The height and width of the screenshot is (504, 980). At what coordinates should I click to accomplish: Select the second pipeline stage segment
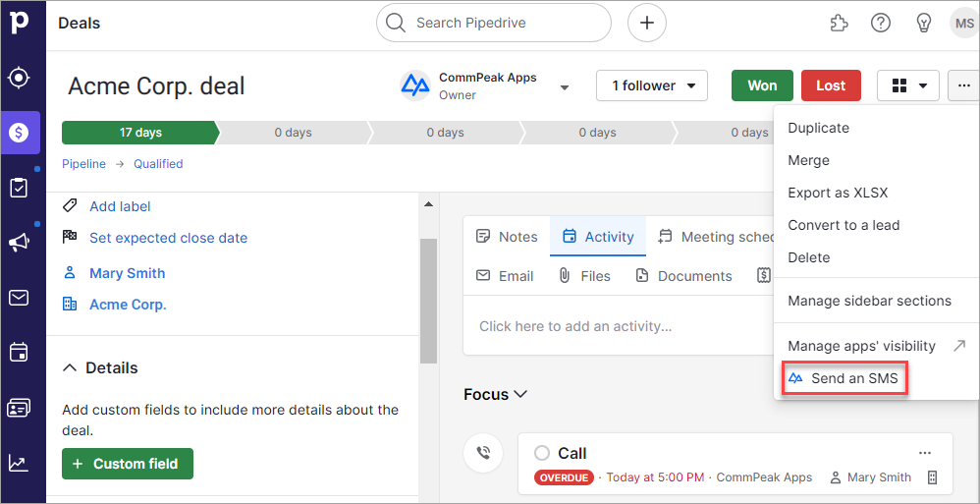(294, 133)
